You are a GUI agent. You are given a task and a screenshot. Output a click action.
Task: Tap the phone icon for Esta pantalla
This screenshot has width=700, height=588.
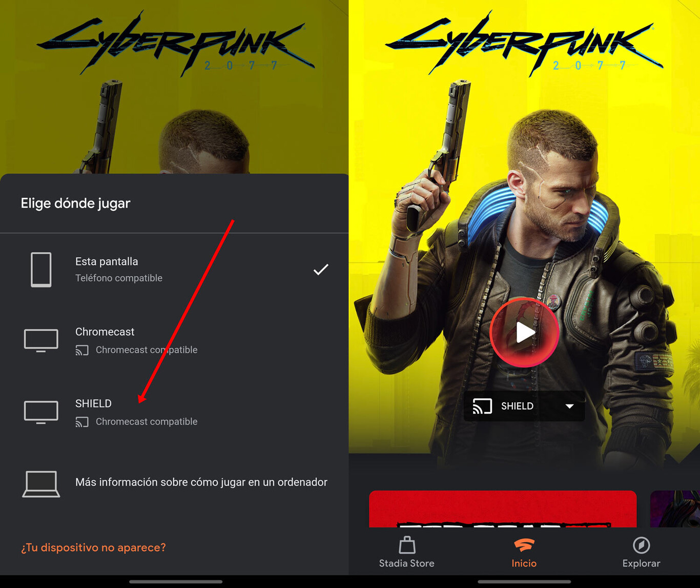coord(41,270)
